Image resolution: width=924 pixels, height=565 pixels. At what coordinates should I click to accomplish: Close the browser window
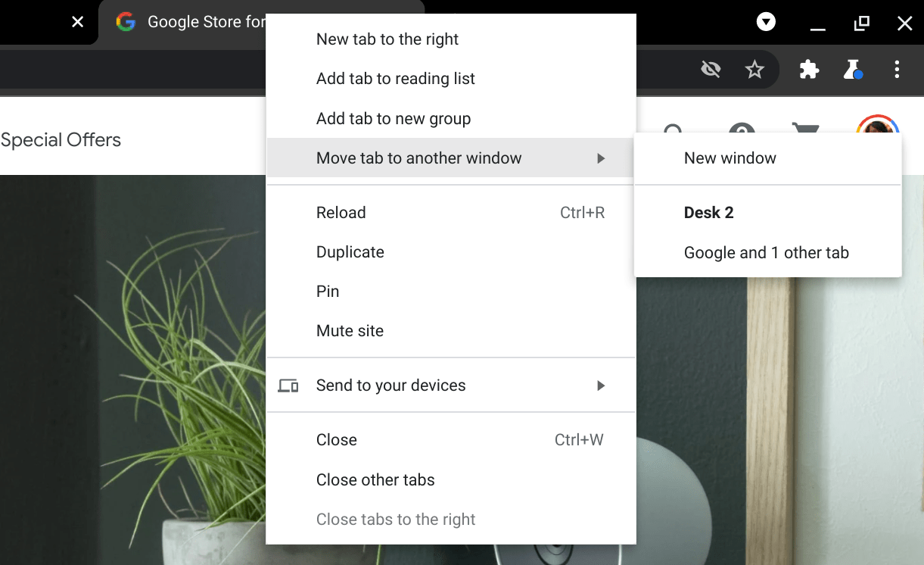[x=904, y=23]
